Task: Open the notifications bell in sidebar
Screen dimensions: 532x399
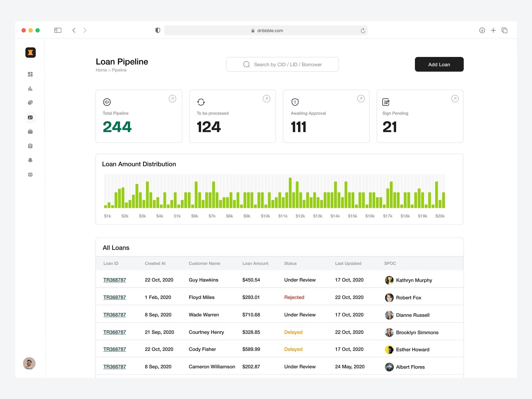Action: [x=30, y=160]
